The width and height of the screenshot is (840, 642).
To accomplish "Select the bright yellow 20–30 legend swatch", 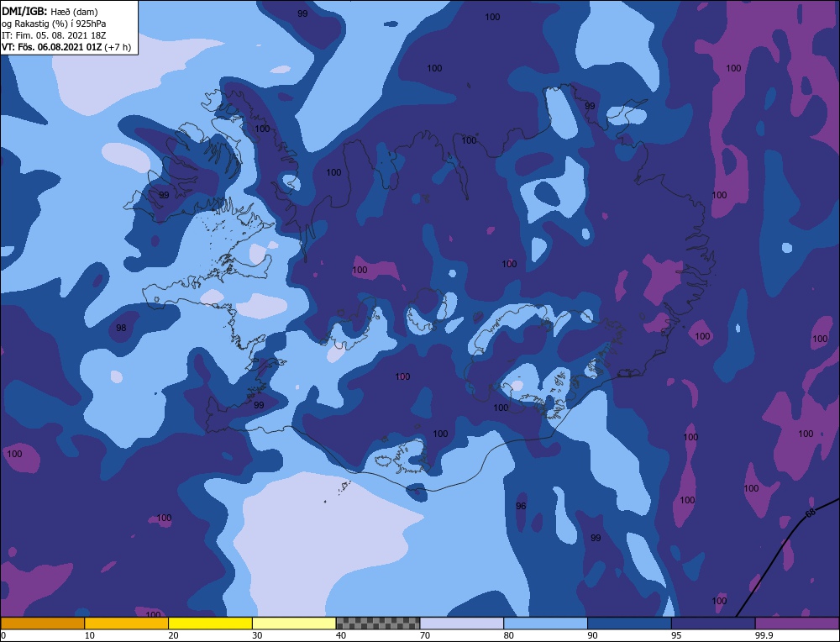I will click(x=210, y=624).
